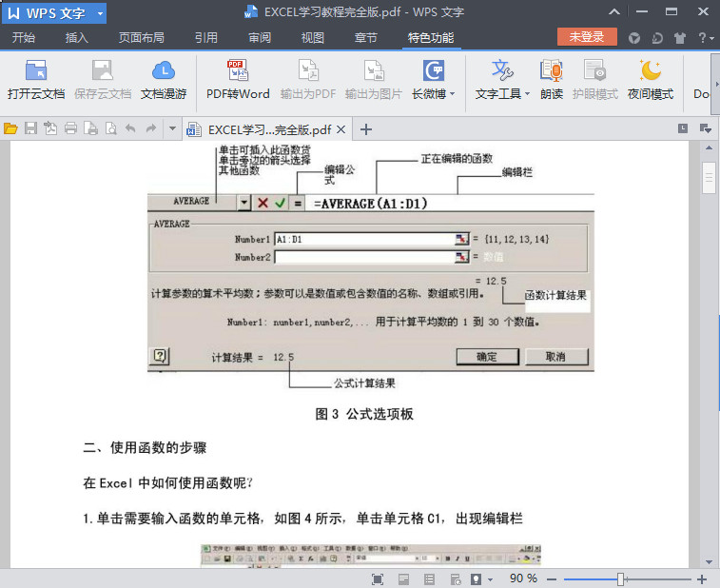Click the document history icon at right of tab bar

point(683,128)
